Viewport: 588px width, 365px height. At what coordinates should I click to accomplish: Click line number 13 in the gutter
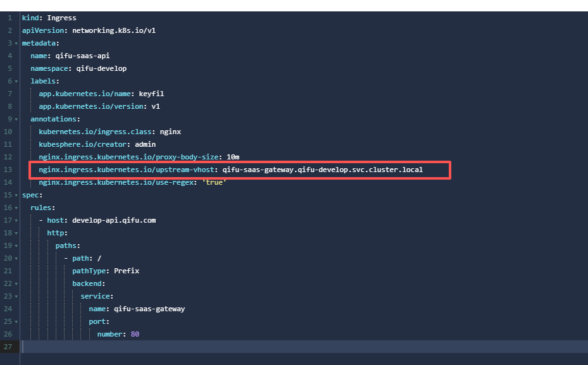click(8, 170)
